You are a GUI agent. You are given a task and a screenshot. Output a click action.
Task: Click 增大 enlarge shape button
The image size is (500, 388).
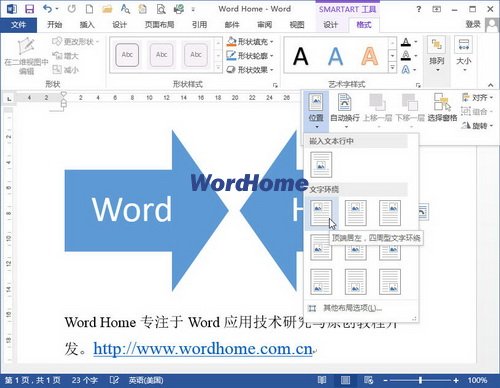(x=65, y=56)
